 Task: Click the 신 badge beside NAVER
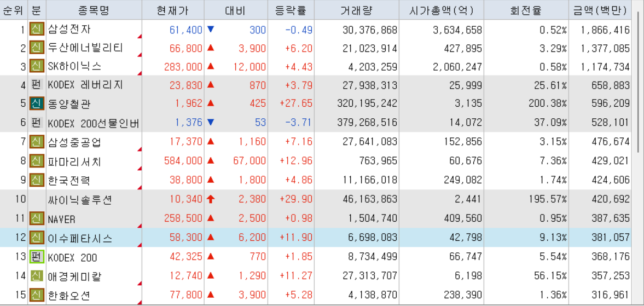click(37, 219)
